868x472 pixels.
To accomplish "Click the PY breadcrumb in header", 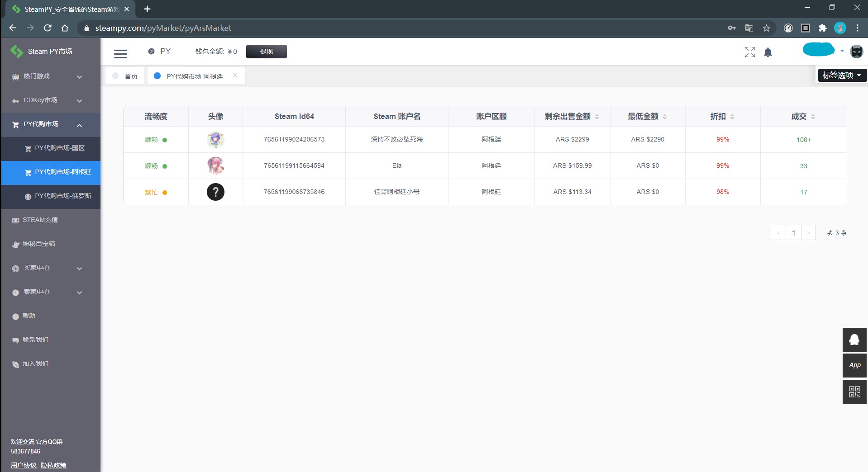I will pos(160,52).
